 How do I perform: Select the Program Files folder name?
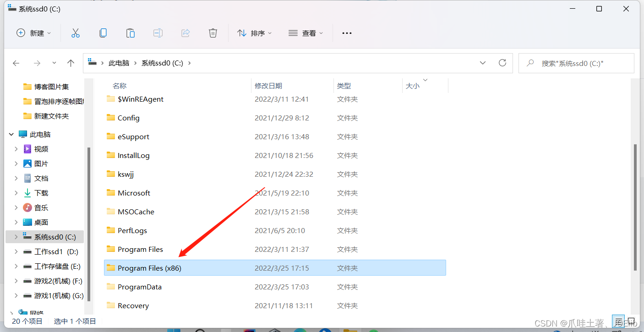(x=140, y=249)
